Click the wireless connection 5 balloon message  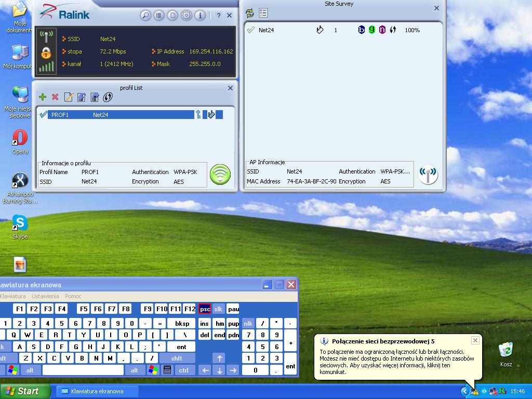point(396,362)
